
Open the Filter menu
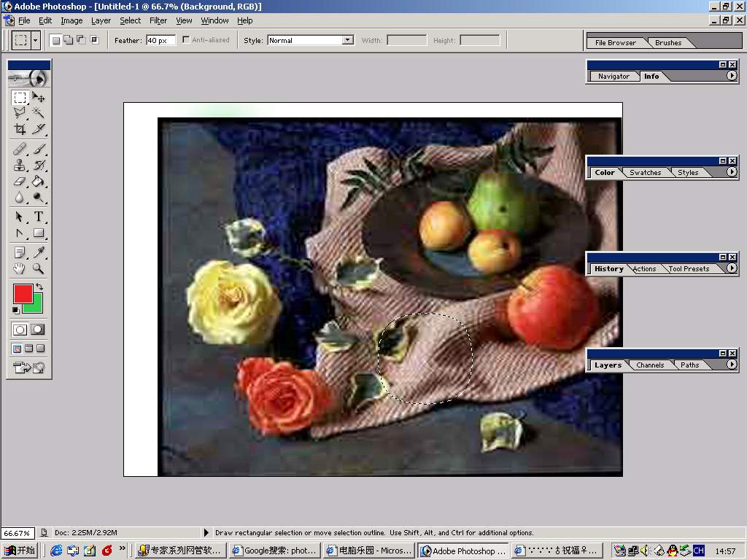point(158,20)
